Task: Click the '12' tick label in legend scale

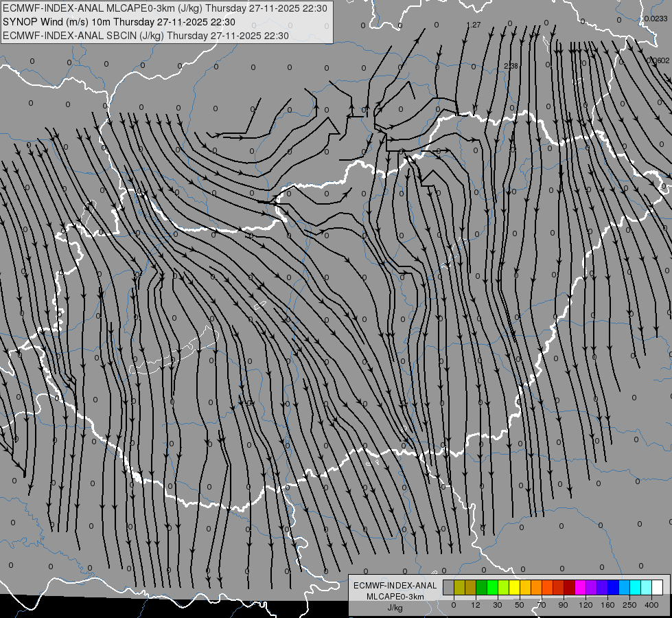Action: (476, 605)
